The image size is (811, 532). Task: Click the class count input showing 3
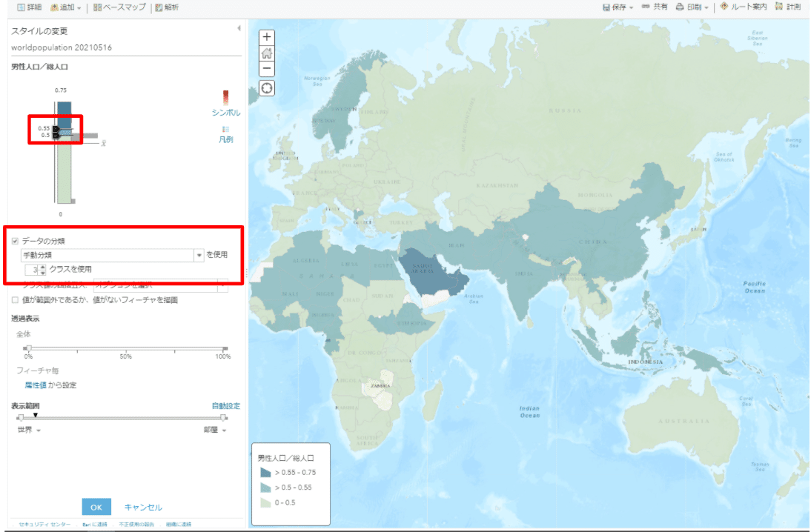point(32,270)
